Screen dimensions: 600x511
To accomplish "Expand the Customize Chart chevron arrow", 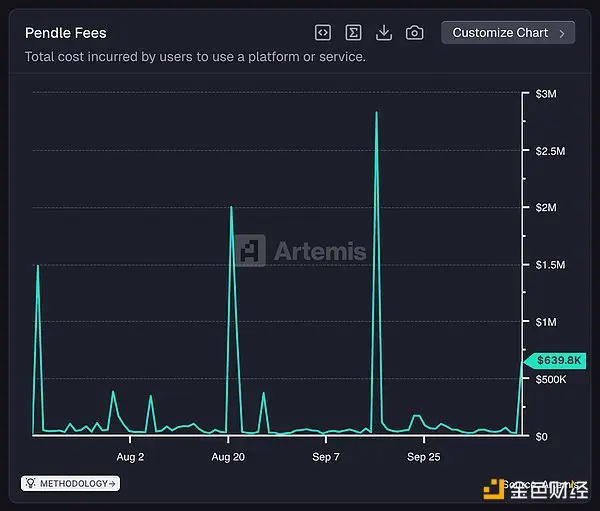I will (562, 33).
